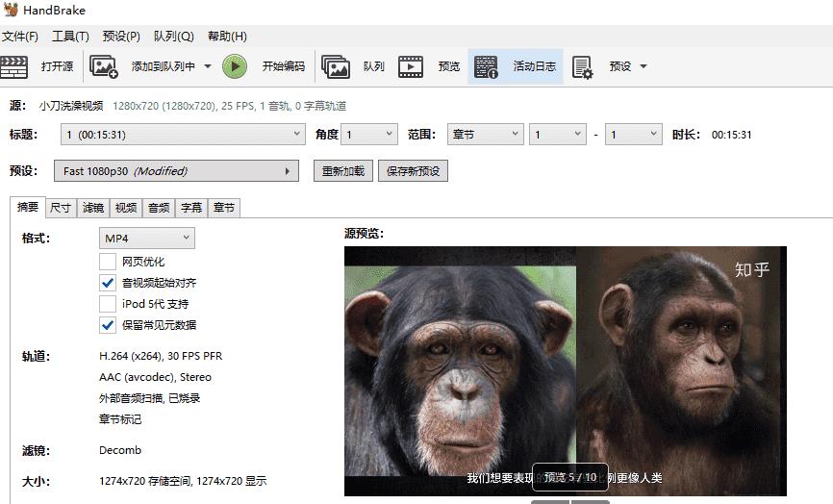The image size is (833, 504).
Task: Open the MP4 format dropdown
Action: pyautogui.click(x=146, y=238)
